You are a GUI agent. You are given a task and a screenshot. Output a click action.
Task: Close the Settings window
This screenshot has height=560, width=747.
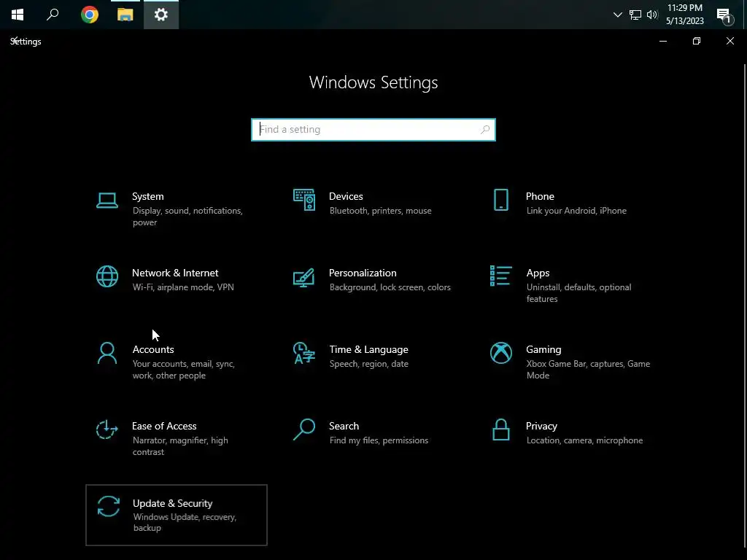pyautogui.click(x=729, y=41)
